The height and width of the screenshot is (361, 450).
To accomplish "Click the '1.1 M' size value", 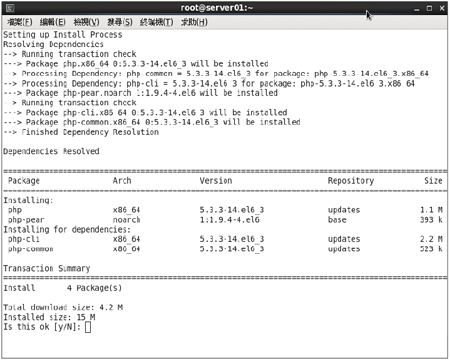I will click(431, 210).
